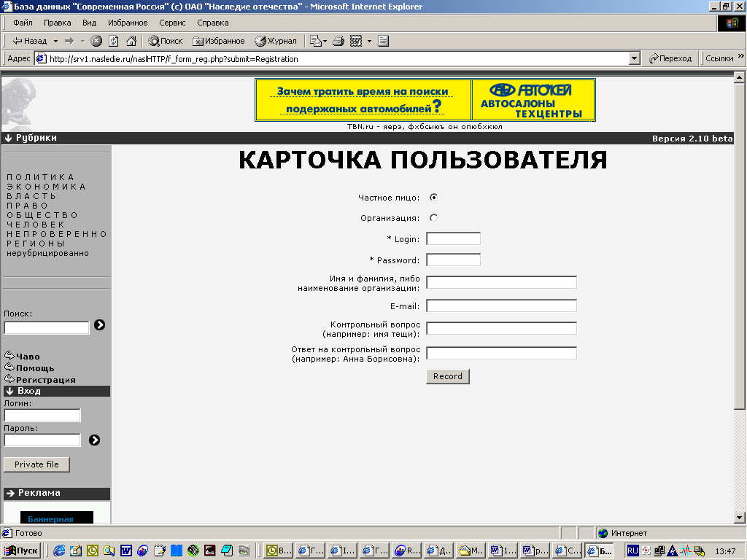Click the yellow used cars banner ad
747x560 pixels.
click(x=425, y=100)
